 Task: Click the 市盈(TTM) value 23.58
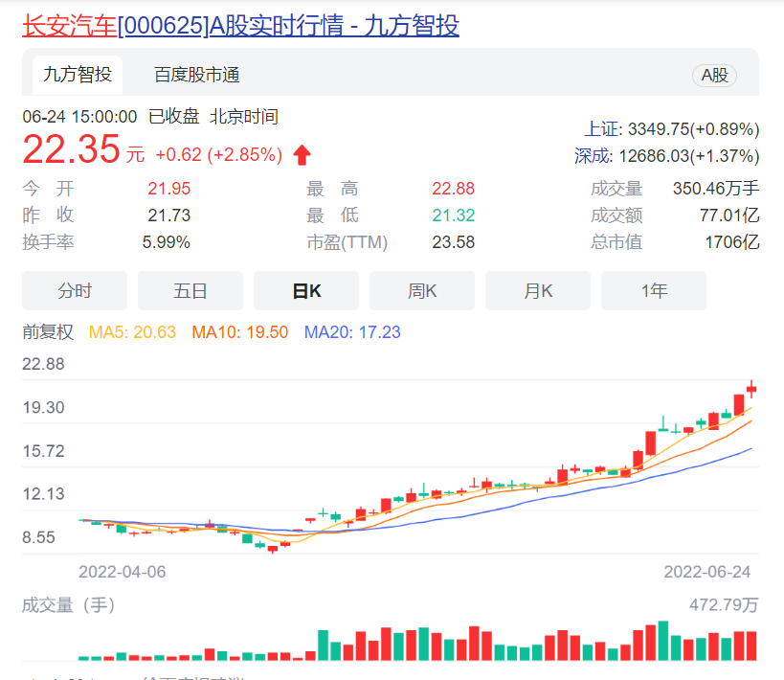454,242
